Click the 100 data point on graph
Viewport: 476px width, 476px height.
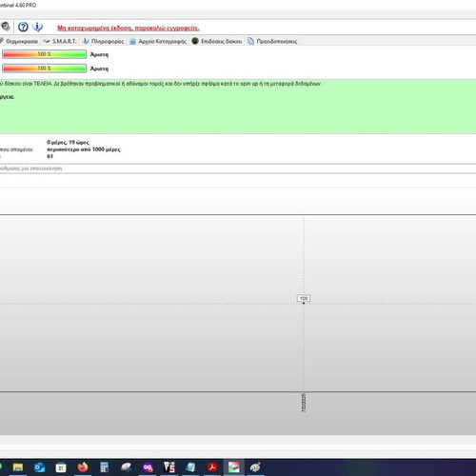click(x=304, y=303)
